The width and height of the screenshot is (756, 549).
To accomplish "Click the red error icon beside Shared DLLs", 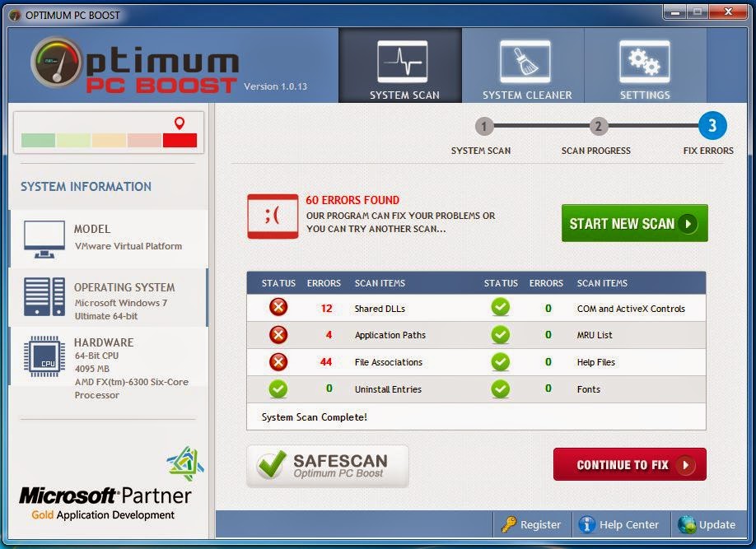I will pos(278,307).
